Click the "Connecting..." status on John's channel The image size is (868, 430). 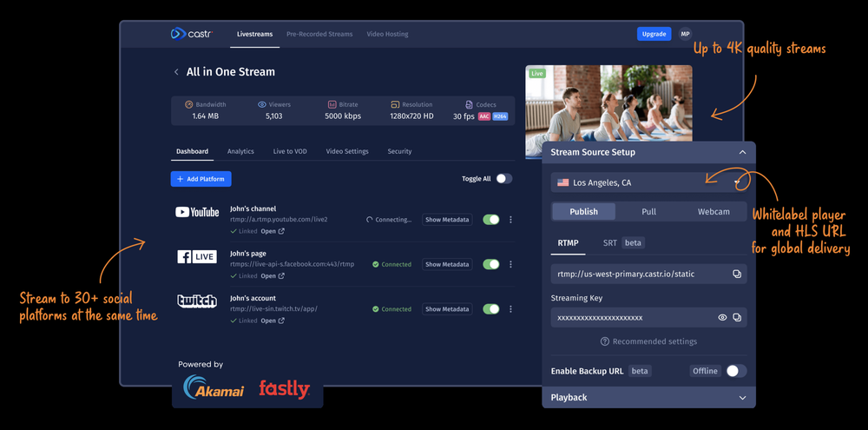point(389,220)
